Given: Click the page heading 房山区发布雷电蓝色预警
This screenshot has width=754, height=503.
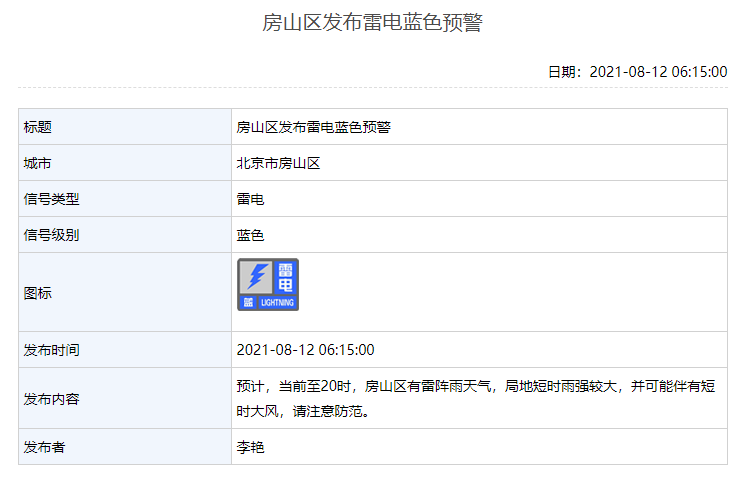Looking at the screenshot, I should 372,23.
